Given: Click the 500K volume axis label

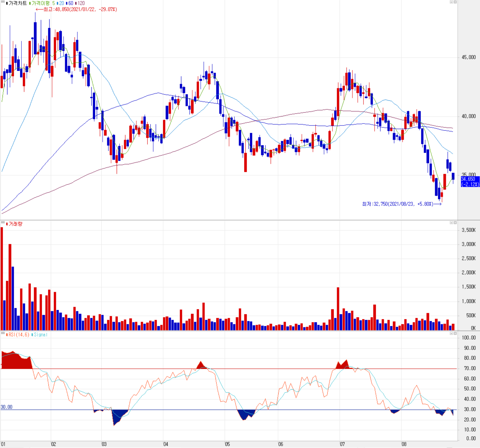Looking at the screenshot, I should pos(471,315).
